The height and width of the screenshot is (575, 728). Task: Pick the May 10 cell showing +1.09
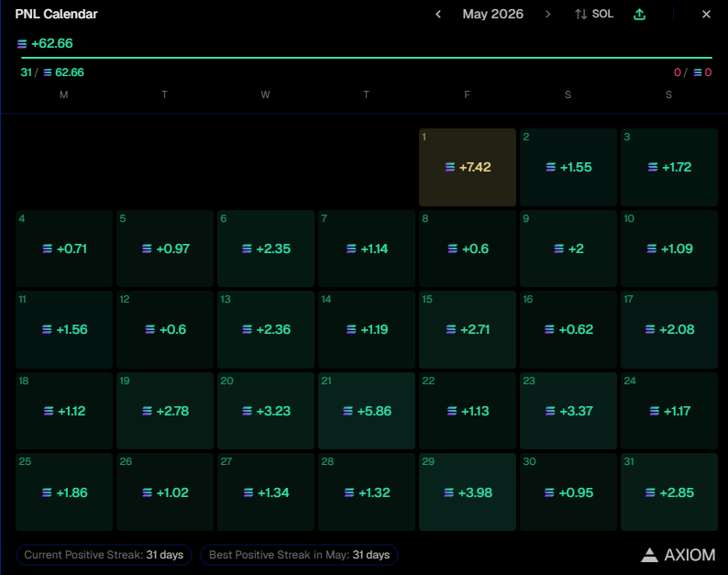coord(669,249)
